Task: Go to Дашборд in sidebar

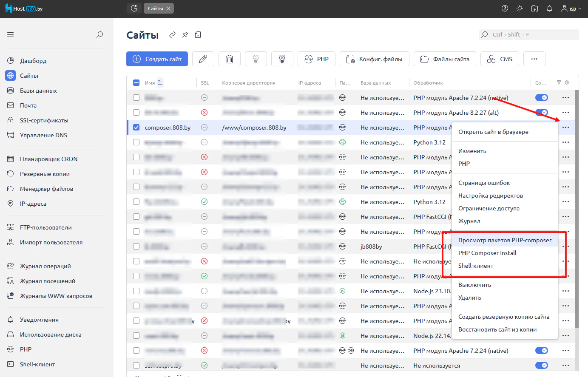Action: 33,61
